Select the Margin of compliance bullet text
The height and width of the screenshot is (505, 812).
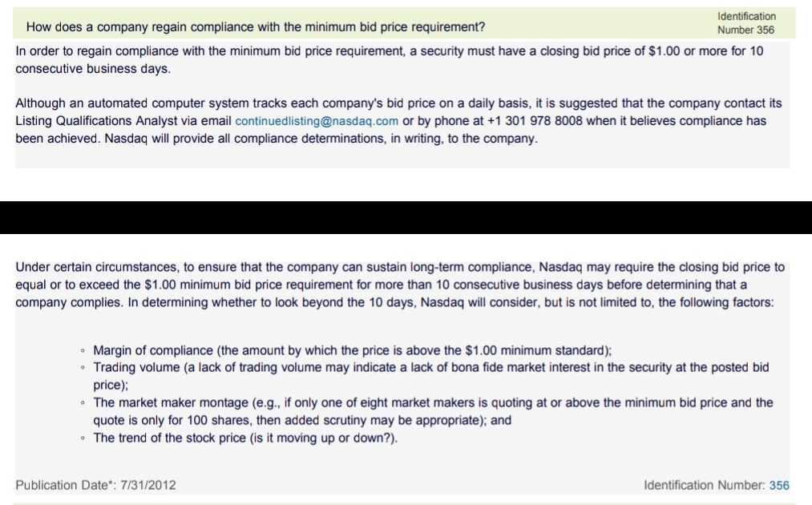[x=352, y=350]
